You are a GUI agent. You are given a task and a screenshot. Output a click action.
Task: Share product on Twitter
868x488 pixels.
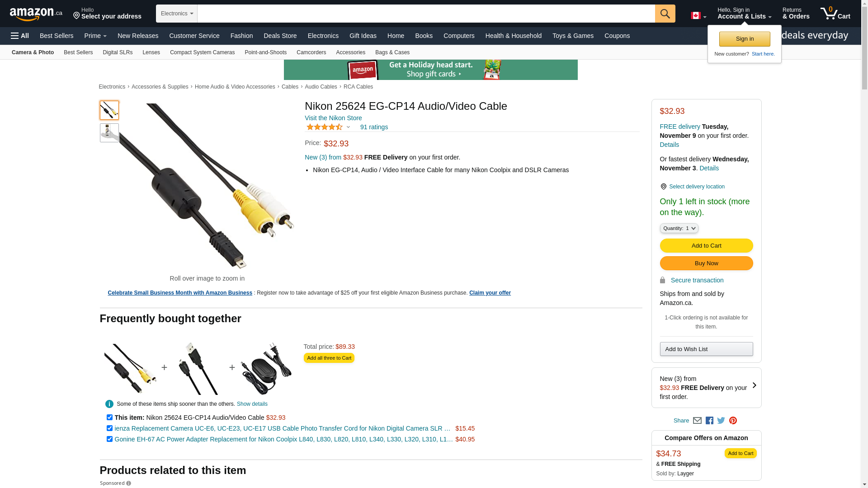tap(721, 421)
